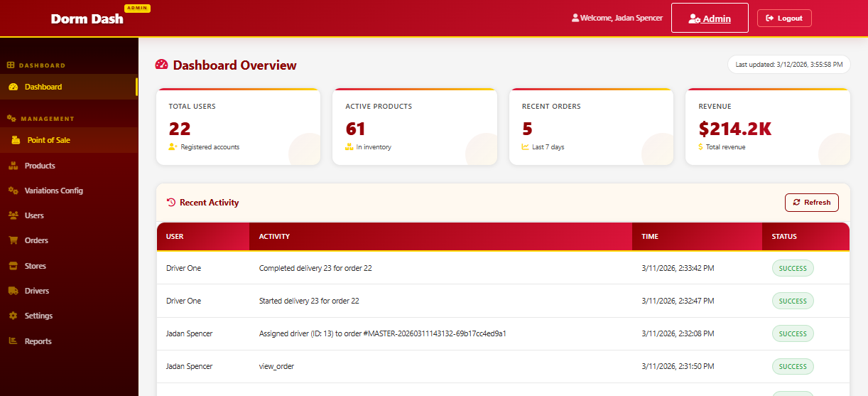Go to Stores management
The image size is (868, 396).
tap(69, 266)
